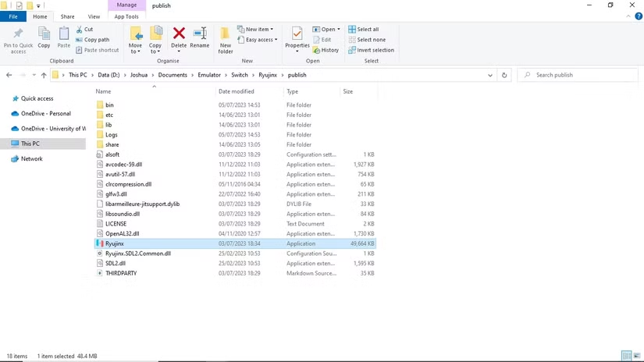644x362 pixels.
Task: Switch to the View ribbon tab
Action: point(94,17)
